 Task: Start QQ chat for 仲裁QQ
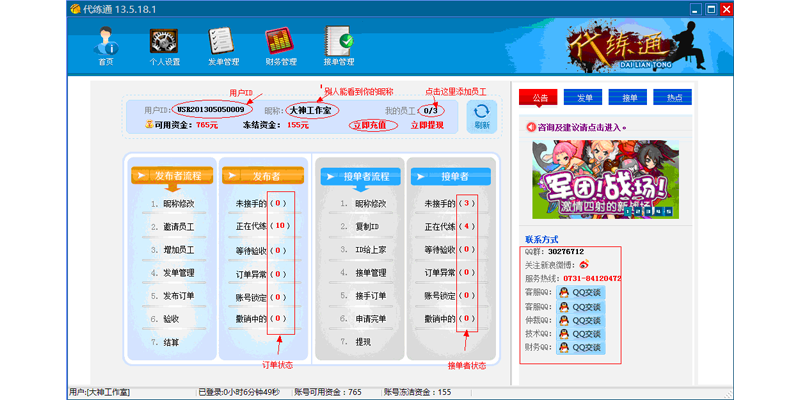581,320
